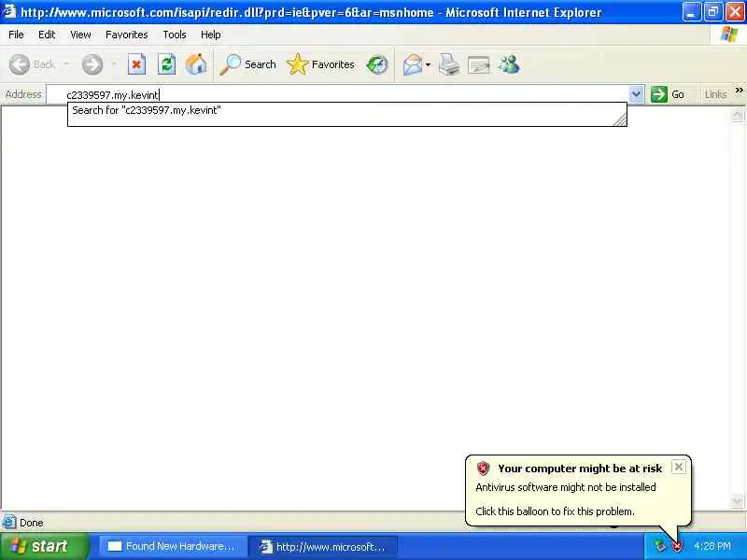Click the red security shield tray icon
The height and width of the screenshot is (560, 747).
coord(678,546)
